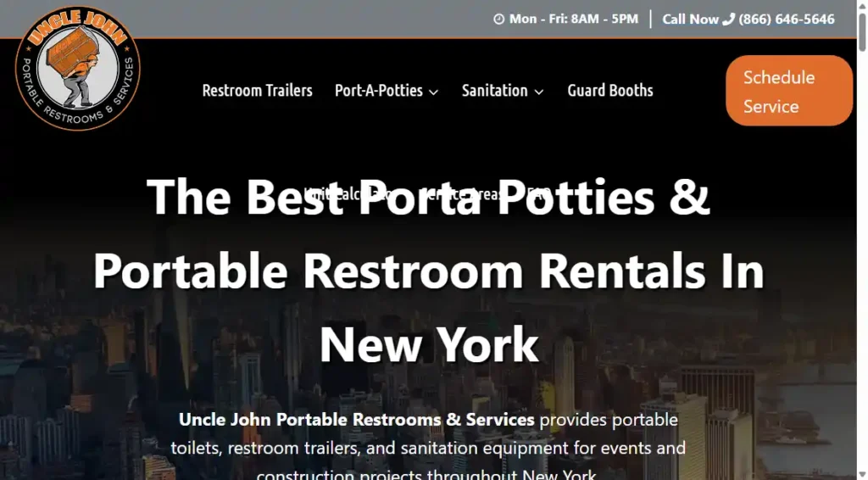The width and height of the screenshot is (868, 480).
Task: Click the scrollbar up arrow
Action: point(862,4)
